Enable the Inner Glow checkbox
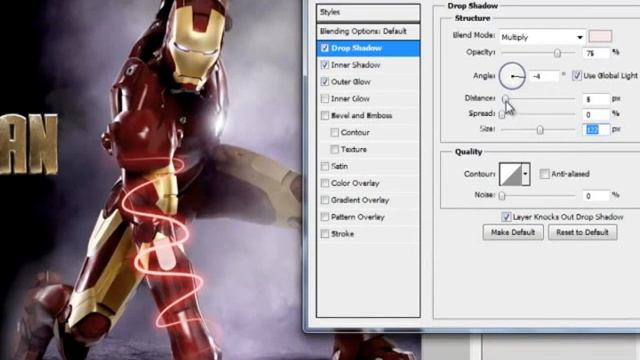This screenshot has width=640, height=360. click(325, 99)
